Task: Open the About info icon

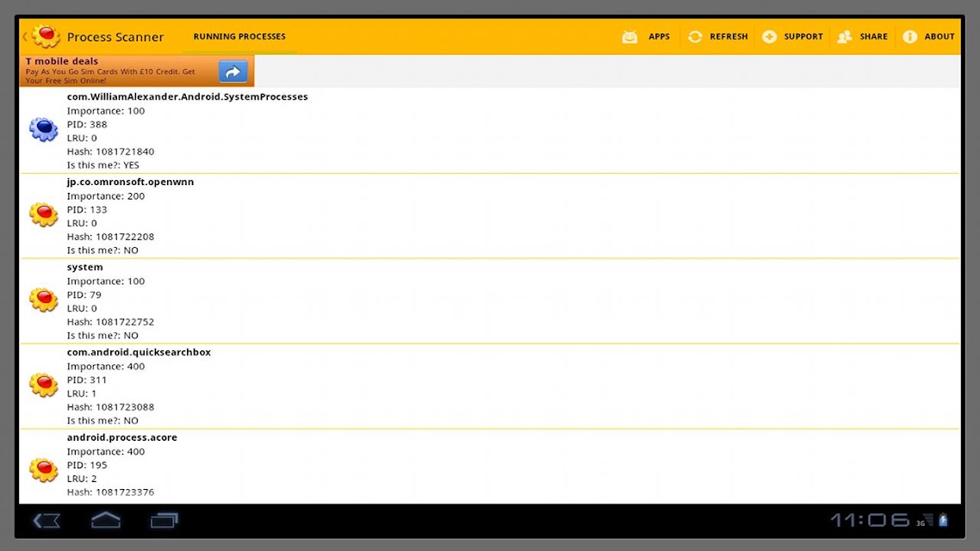Action: click(x=909, y=37)
